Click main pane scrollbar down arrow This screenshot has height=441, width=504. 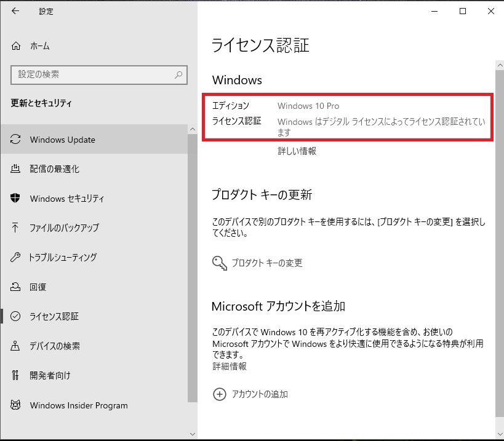point(500,434)
